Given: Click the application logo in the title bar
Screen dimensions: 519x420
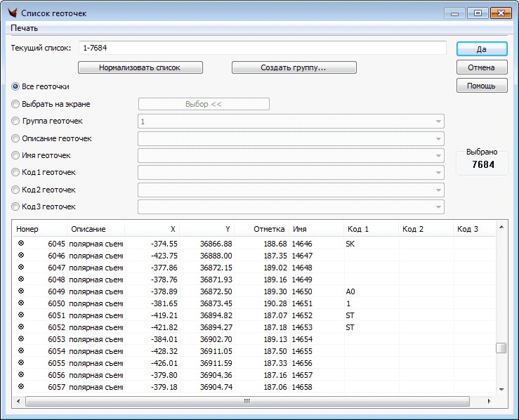Looking at the screenshot, I should [12, 13].
